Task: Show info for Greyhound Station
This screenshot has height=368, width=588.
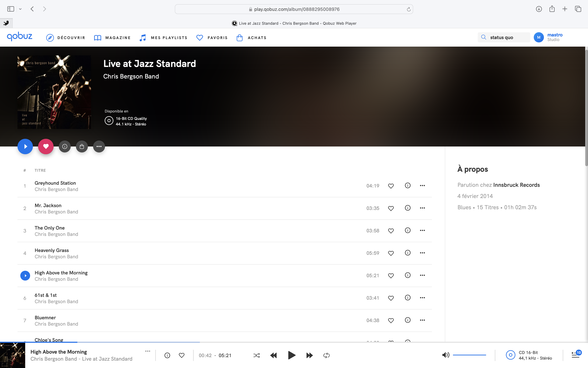Action: (x=407, y=185)
